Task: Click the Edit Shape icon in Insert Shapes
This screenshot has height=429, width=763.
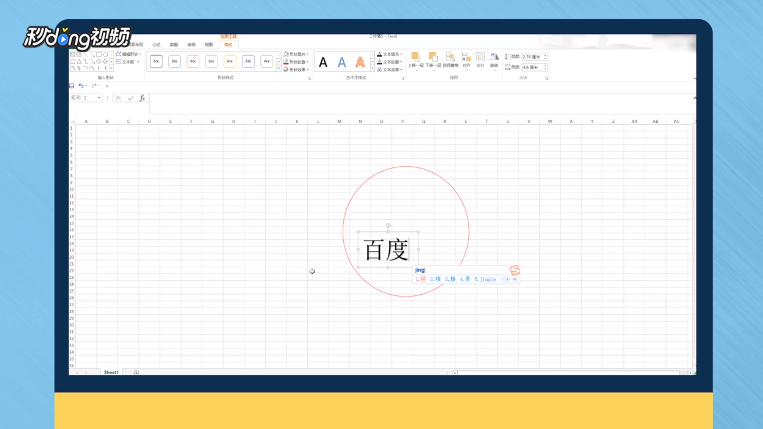Action: [118, 54]
